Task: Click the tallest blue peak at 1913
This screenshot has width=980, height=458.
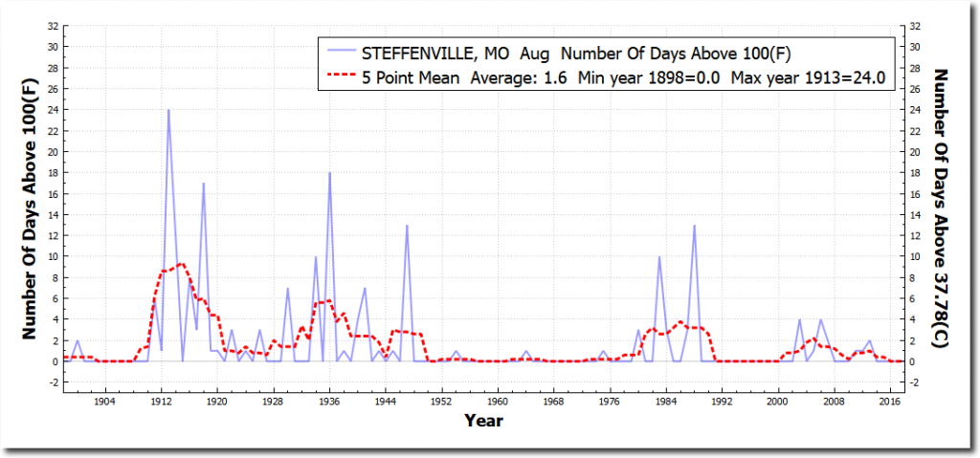Action: 168,110
